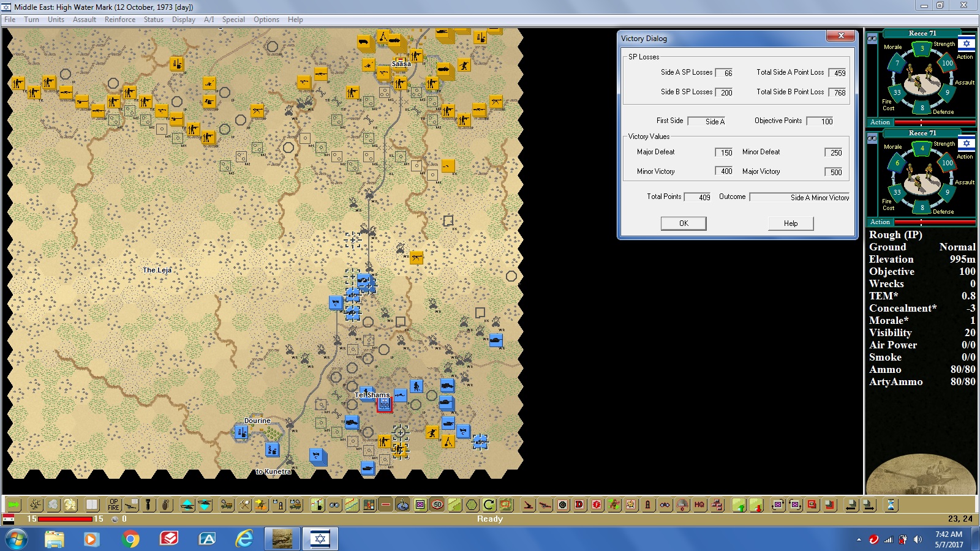Screen dimensions: 980x551
Task: Click the Windows Start button
Action: tap(16, 539)
